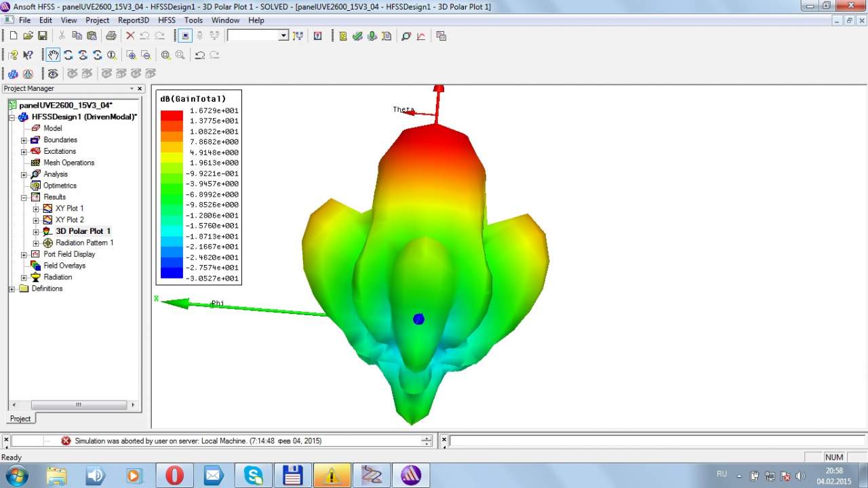Click the Save disk icon in toolbar
This screenshot has width=868, height=488.
pos(42,35)
